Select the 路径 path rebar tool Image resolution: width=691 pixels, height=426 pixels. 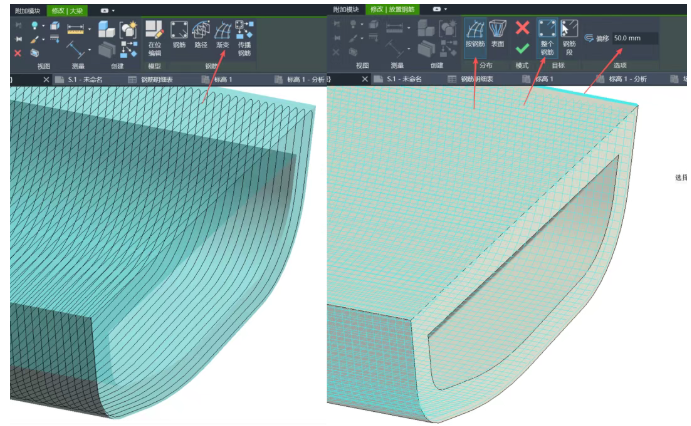[x=201, y=34]
